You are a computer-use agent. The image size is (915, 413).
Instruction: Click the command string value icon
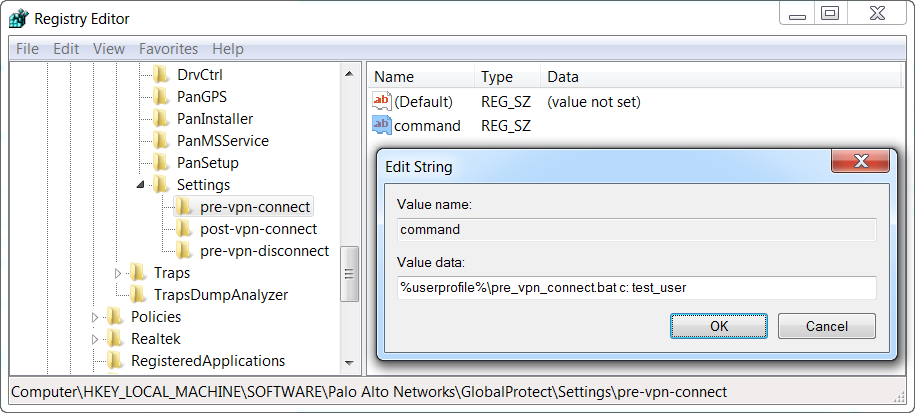[382, 125]
